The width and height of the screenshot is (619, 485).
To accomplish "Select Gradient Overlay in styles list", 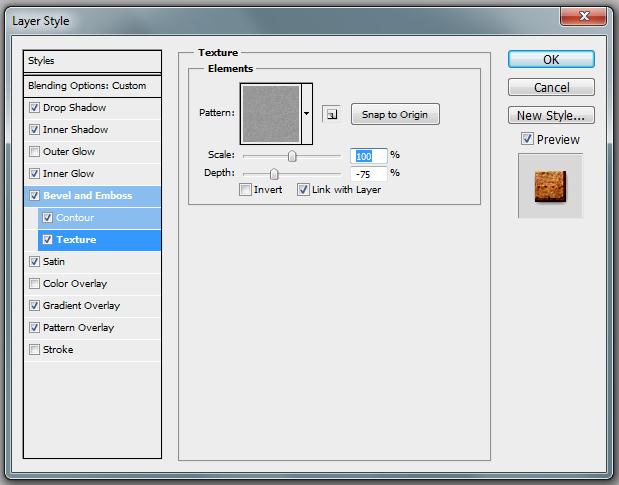I will 81,306.
